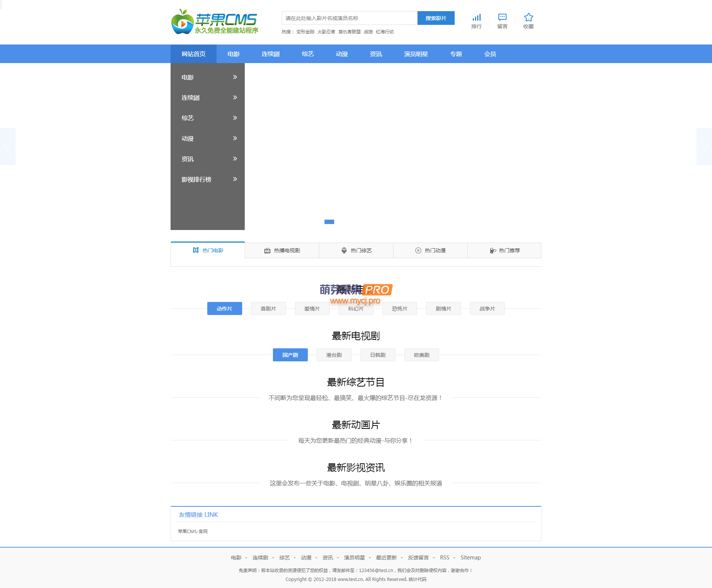
Task: Open 资讯 in the navigation bar
Action: pos(376,54)
